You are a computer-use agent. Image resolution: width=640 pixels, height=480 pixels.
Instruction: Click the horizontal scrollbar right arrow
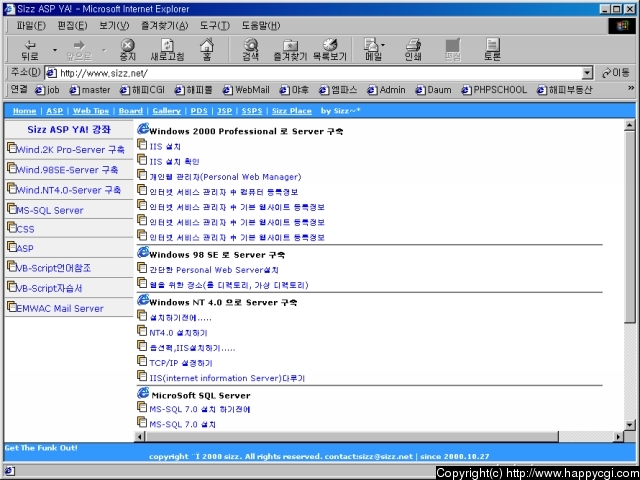618,437
